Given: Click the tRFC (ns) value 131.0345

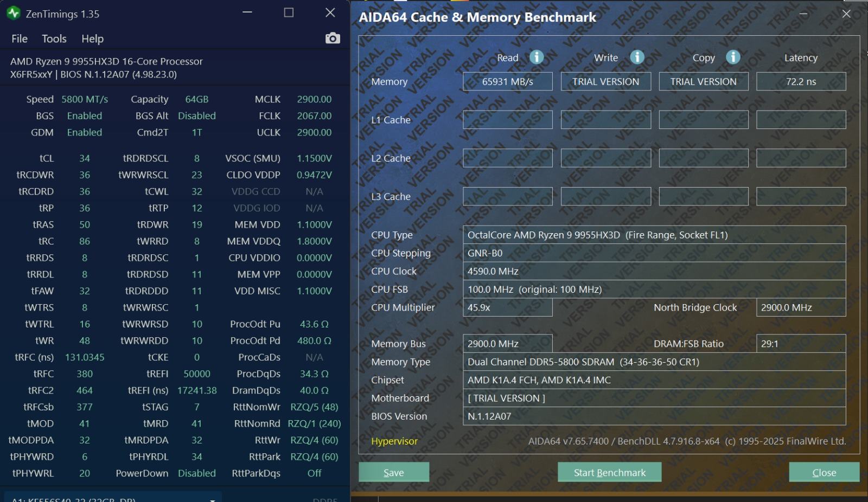Looking at the screenshot, I should coord(85,357).
